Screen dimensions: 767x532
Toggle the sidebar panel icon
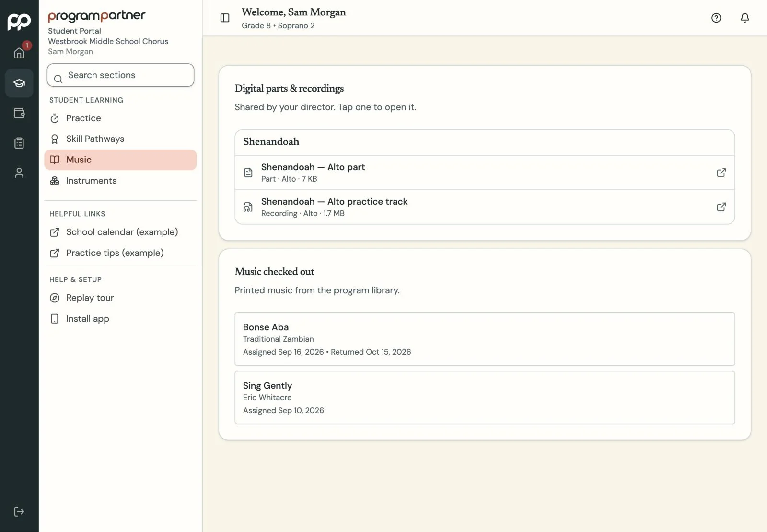click(x=225, y=18)
